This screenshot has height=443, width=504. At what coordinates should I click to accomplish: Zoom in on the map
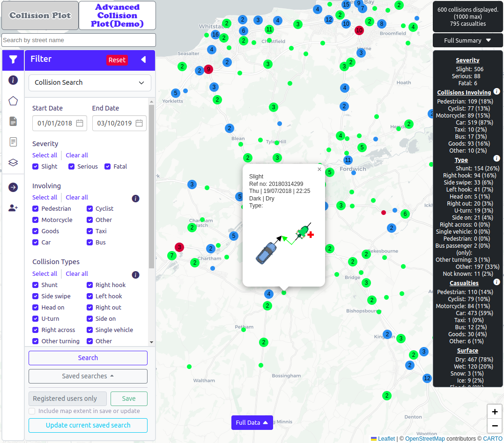point(495,412)
